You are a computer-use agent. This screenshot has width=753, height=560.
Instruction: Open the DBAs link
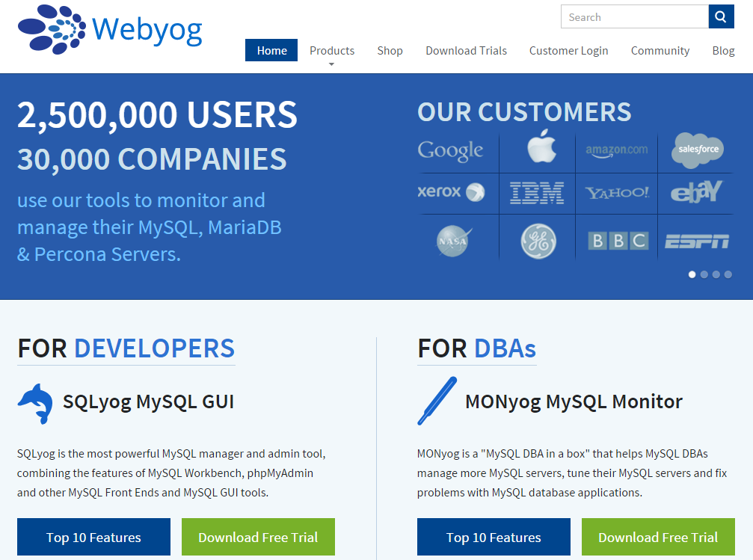tap(511, 348)
